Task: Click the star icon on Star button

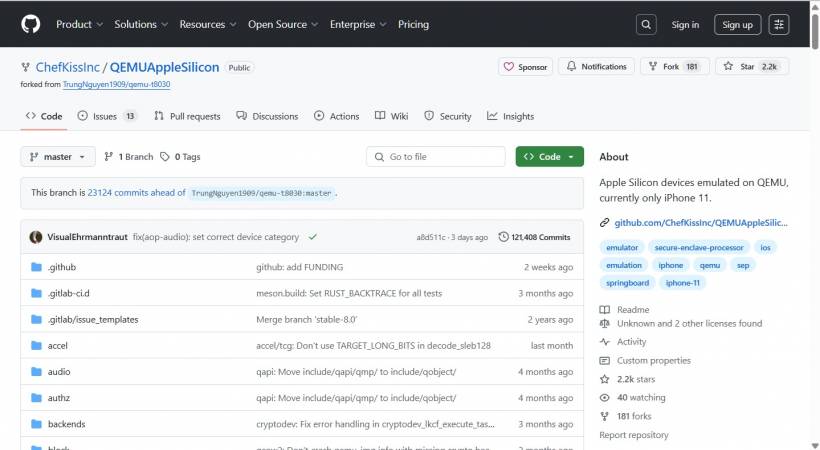Action: [728, 66]
